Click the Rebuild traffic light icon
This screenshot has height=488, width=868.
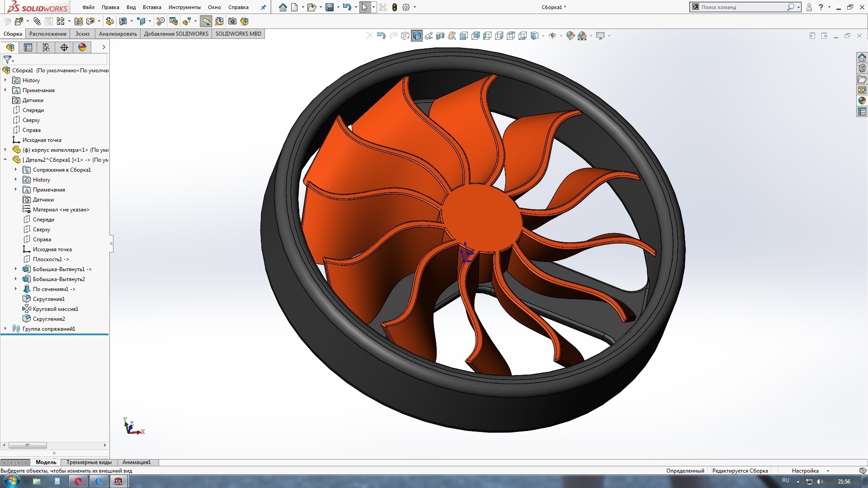(395, 7)
